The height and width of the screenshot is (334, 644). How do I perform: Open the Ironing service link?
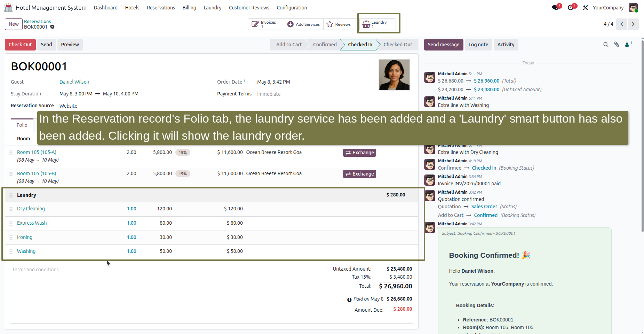click(x=25, y=237)
